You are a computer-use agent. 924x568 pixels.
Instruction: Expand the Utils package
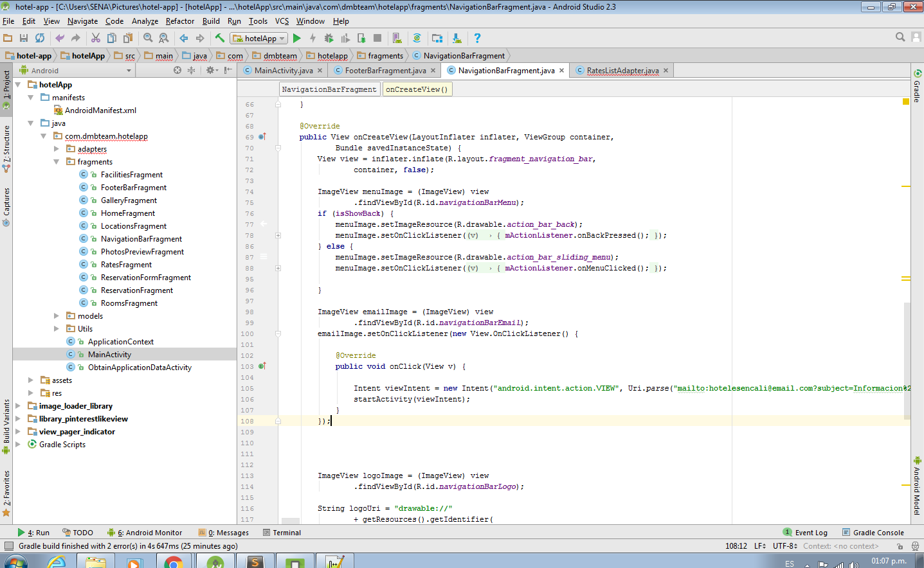[57, 329]
